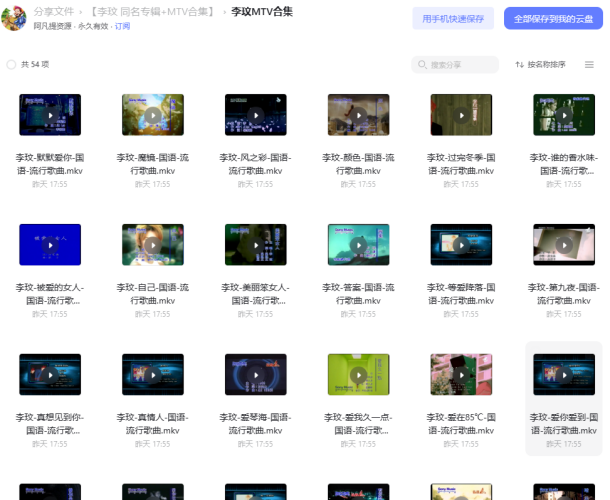The width and height of the screenshot is (610, 500).
Task: Click the current 李玟MTV合集 breadcrumb title
Action: 262,12
